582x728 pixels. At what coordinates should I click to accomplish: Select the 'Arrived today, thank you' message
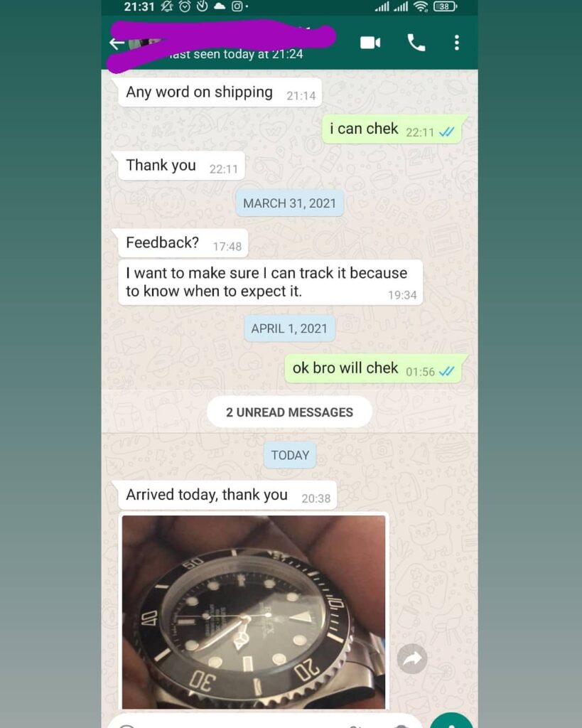[x=227, y=495]
